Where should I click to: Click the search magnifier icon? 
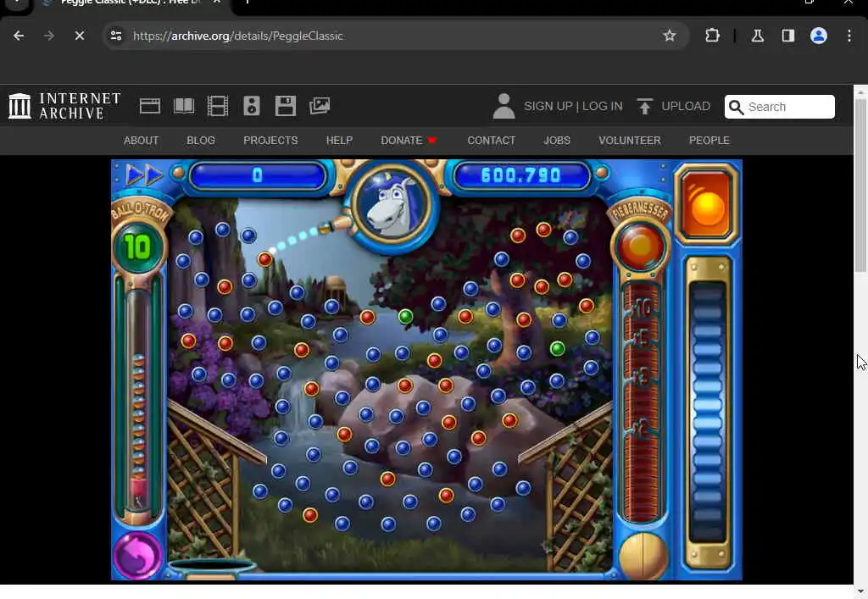[x=736, y=107]
